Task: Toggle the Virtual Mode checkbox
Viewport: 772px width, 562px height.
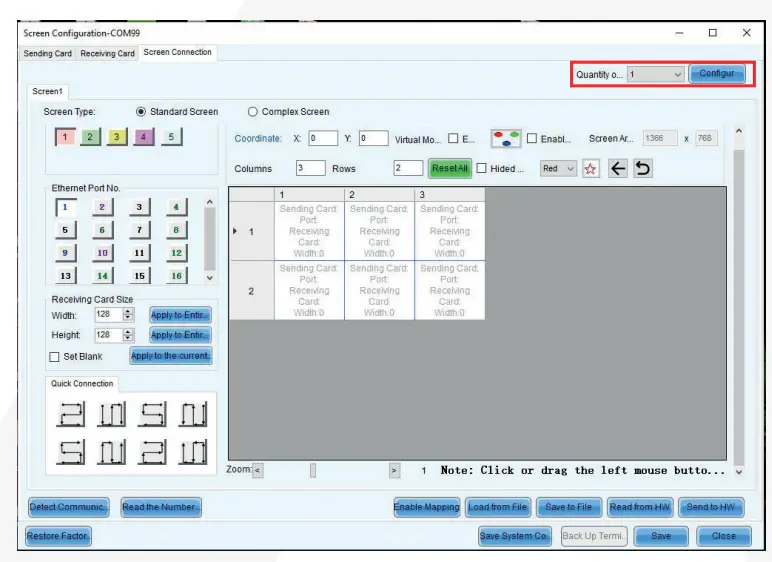Action: [x=453, y=138]
